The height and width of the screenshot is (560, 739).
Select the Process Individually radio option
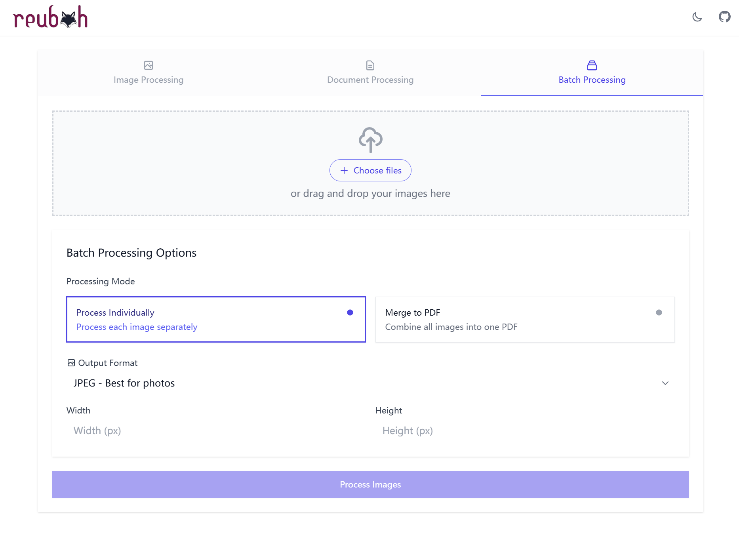[216, 319]
